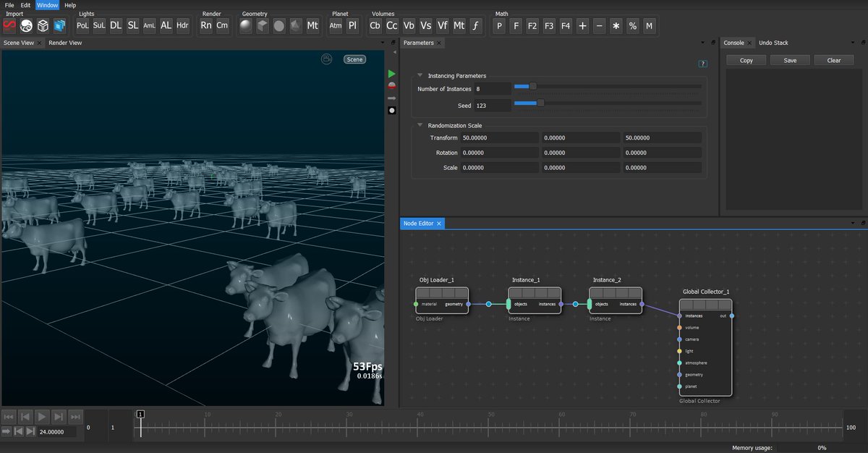
Task: Add the multiply asterisk math node
Action: [616, 25]
